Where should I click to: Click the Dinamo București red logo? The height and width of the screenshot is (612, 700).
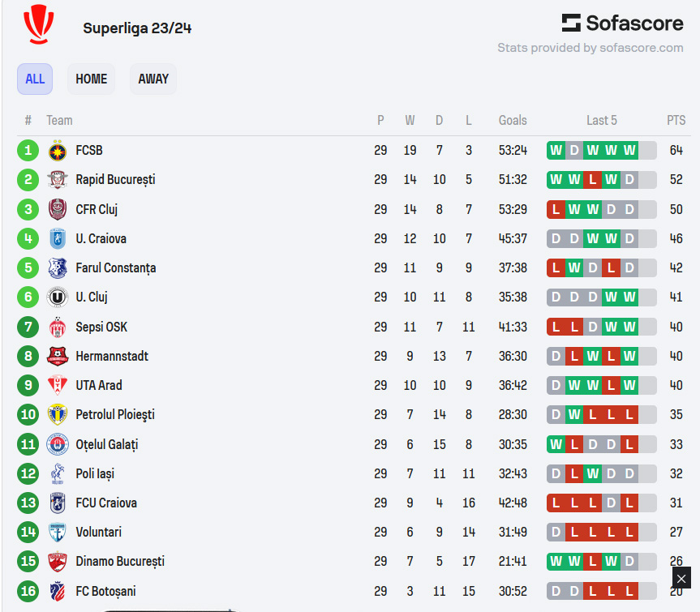(x=58, y=562)
